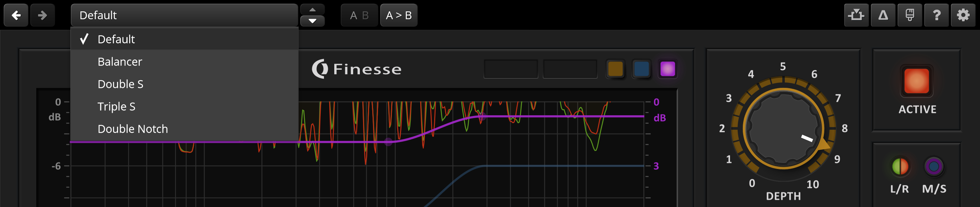Enable M/S mode toggle
This screenshot has width=980, height=207.
point(934,166)
